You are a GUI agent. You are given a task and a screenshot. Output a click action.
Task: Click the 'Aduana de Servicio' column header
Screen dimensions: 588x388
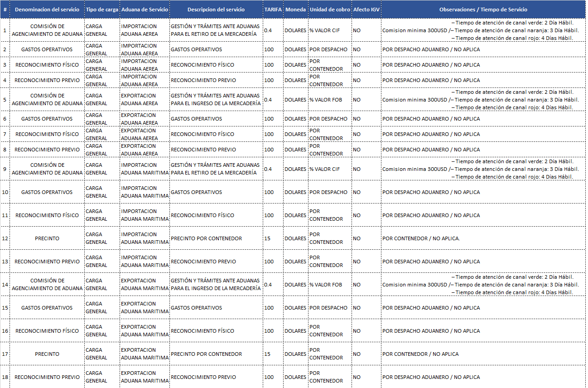(145, 10)
